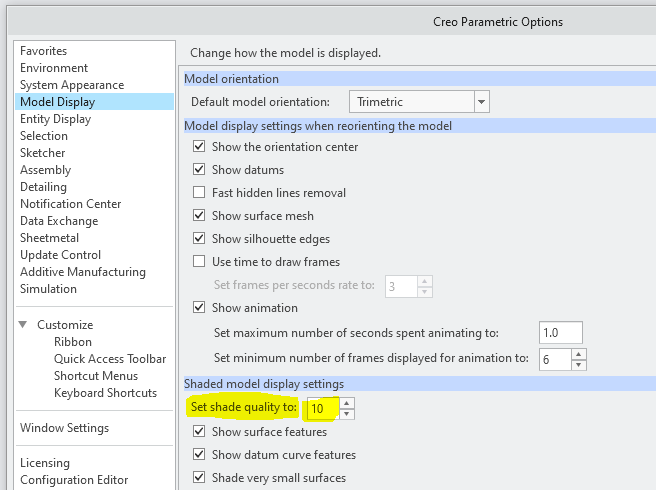Click the shade quality value field
Image resolution: width=656 pixels, height=490 pixels.
[320, 408]
